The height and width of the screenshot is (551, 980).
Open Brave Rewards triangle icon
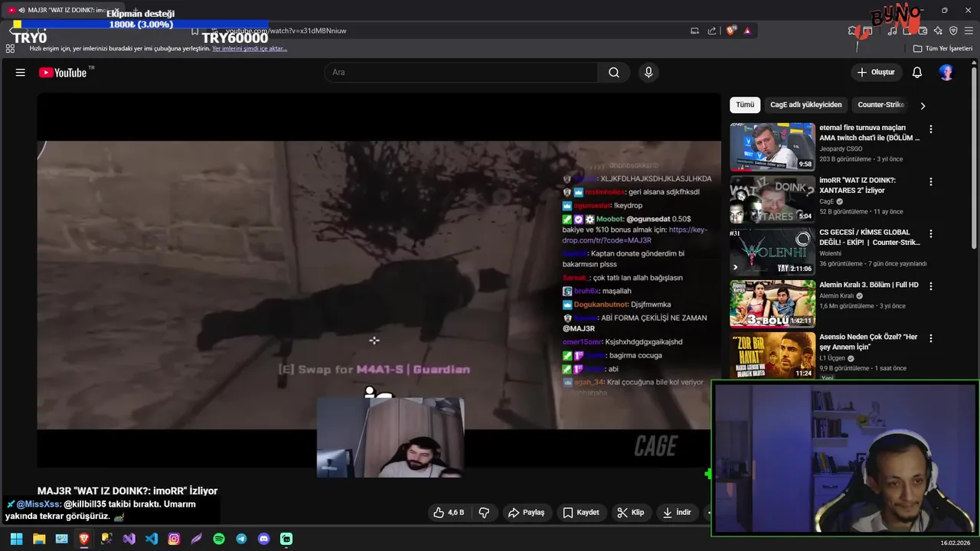tap(747, 31)
